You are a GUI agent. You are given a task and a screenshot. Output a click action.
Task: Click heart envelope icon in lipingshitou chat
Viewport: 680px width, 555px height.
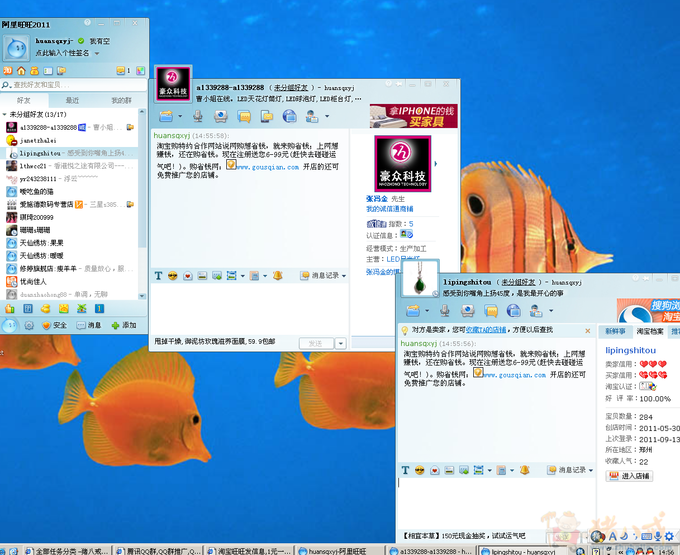(x=434, y=470)
